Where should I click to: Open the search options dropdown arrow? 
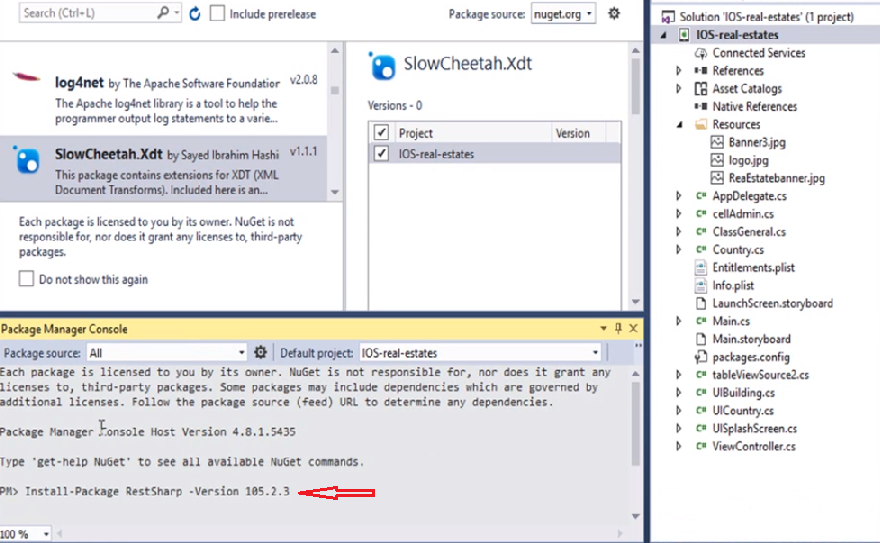tap(177, 13)
